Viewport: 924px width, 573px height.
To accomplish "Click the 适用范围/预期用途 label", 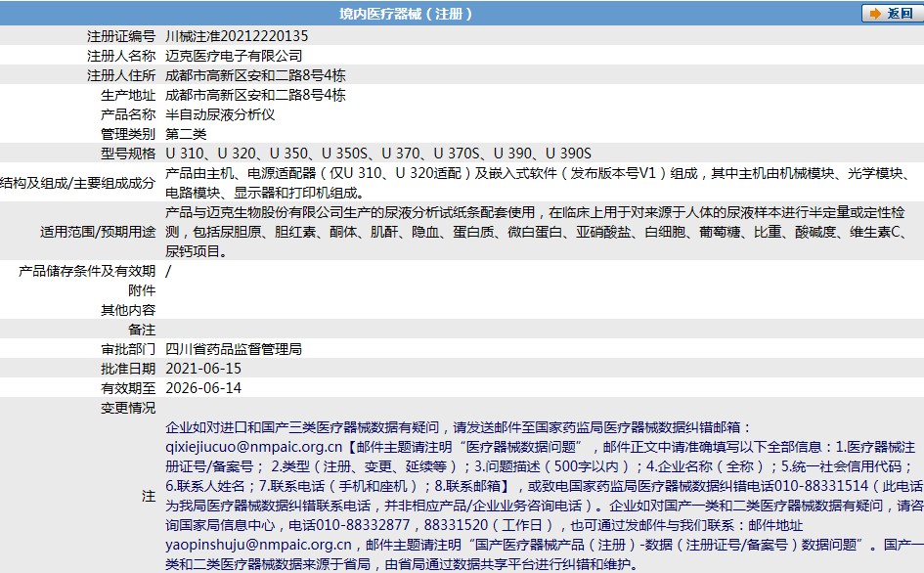I will tap(98, 232).
